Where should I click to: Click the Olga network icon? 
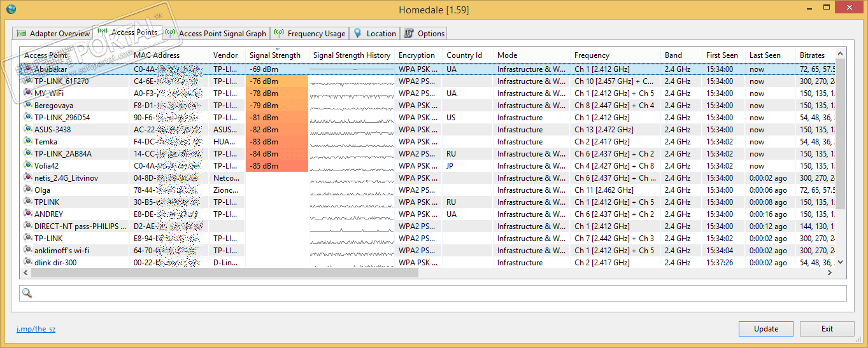[28, 190]
